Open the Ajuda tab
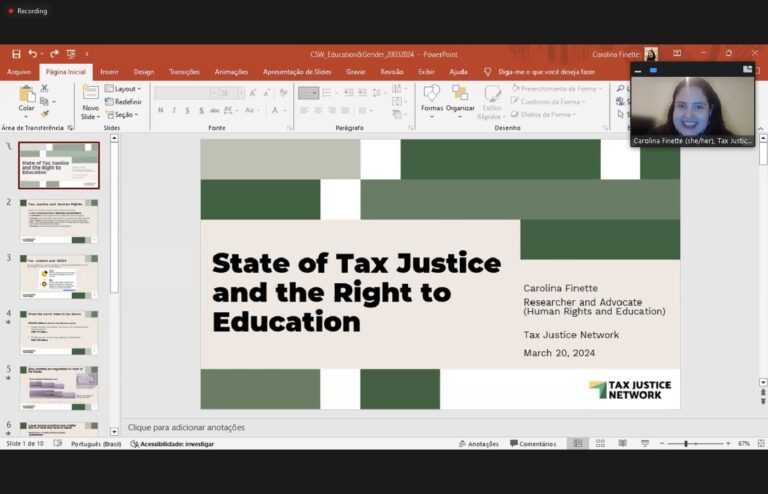The height and width of the screenshot is (494, 768). click(x=458, y=71)
